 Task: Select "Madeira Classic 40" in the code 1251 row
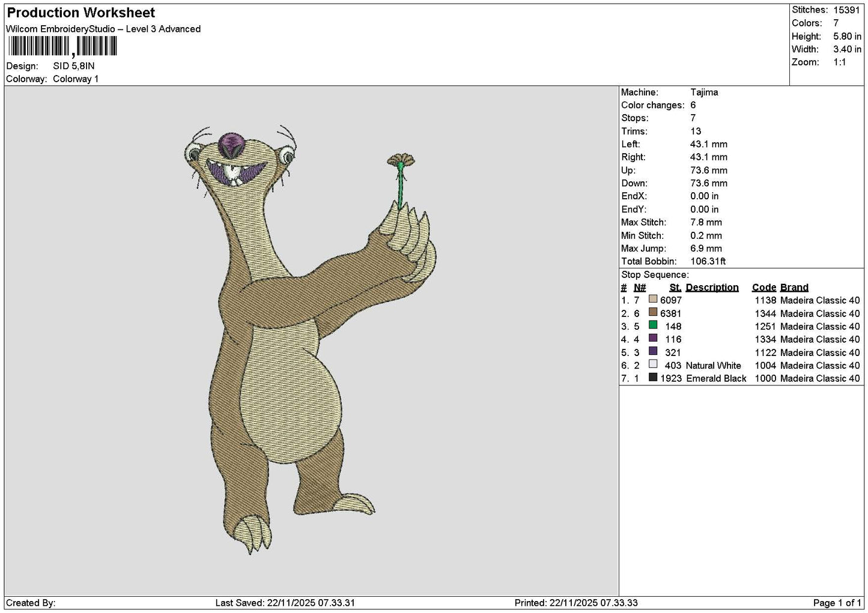tap(820, 327)
